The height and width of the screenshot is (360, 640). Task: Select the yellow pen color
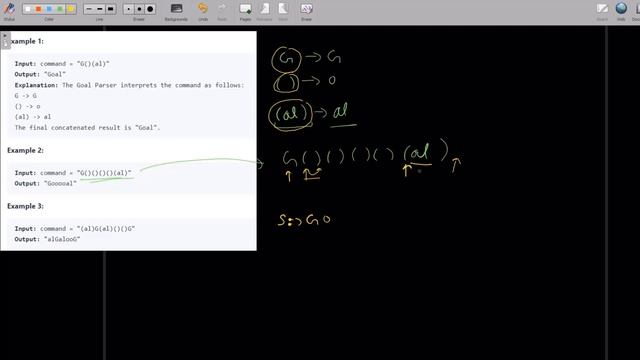click(x=71, y=9)
